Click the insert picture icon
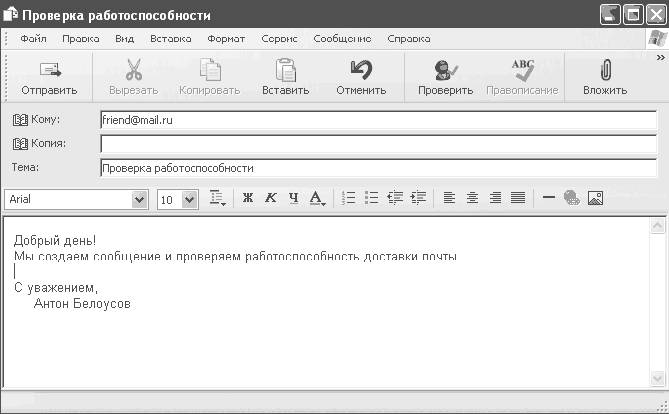This screenshot has width=669, height=414. (x=595, y=198)
